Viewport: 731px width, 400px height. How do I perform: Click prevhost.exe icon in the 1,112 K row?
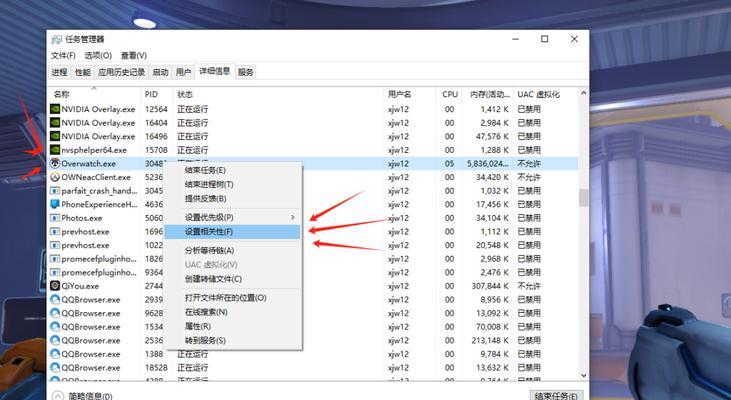55,231
